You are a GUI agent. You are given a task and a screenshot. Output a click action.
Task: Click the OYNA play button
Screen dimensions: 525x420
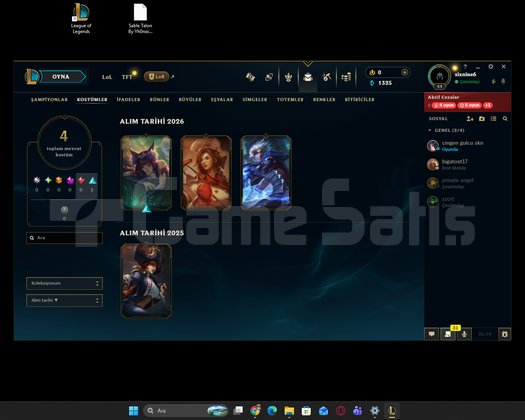[62, 77]
